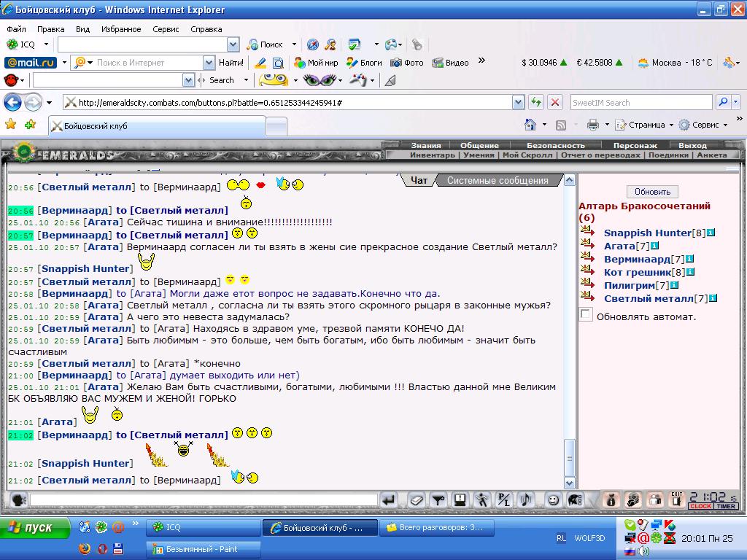Screen dimensions: 747x560
Task: Open the Избранное menu
Action: pos(121,29)
